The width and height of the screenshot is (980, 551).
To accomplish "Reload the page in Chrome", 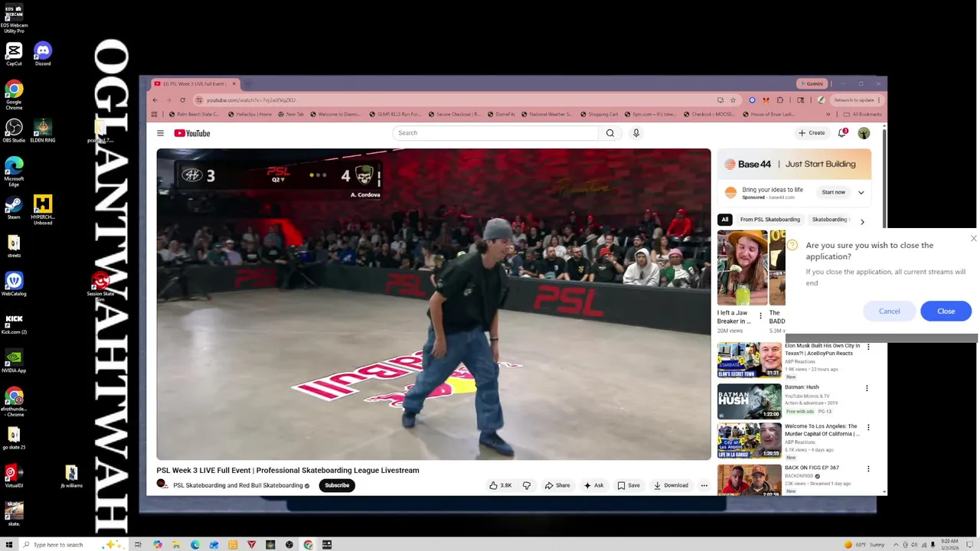I will (182, 100).
